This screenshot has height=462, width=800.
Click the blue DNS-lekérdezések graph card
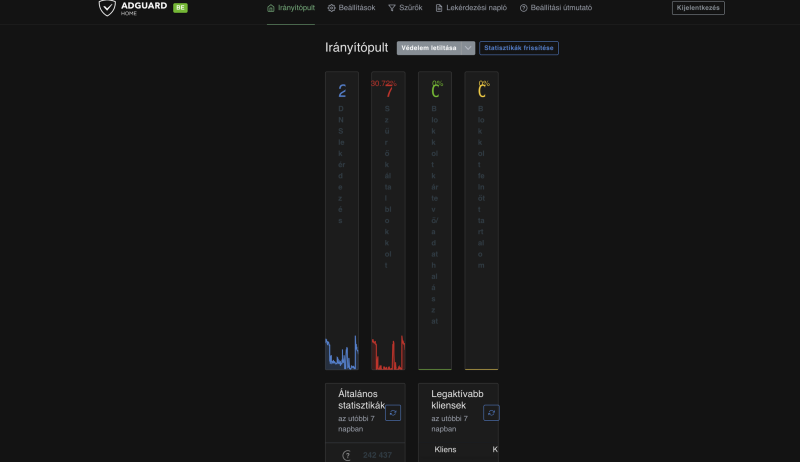coord(342,220)
